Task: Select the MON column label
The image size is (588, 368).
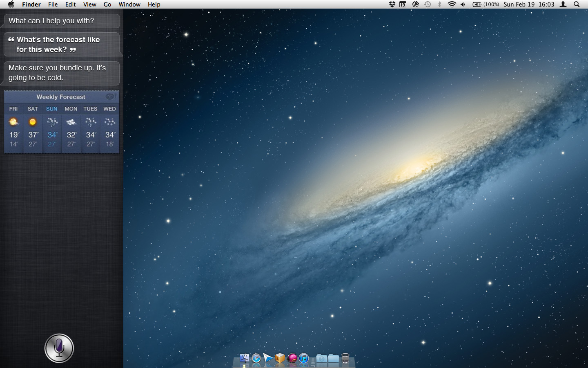Action: coord(71,109)
